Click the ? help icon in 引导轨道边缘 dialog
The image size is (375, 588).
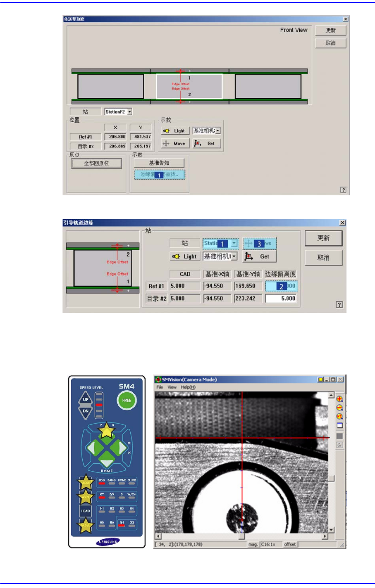tap(339, 305)
